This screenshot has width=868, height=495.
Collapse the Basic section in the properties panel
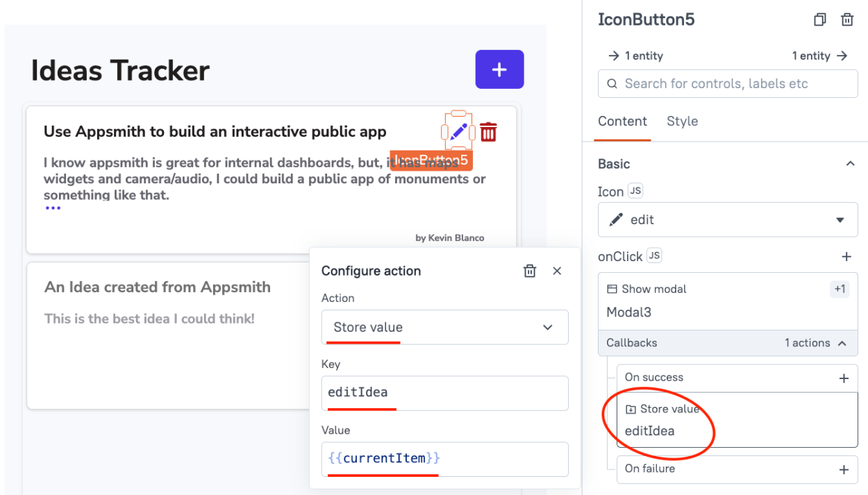[850, 163]
